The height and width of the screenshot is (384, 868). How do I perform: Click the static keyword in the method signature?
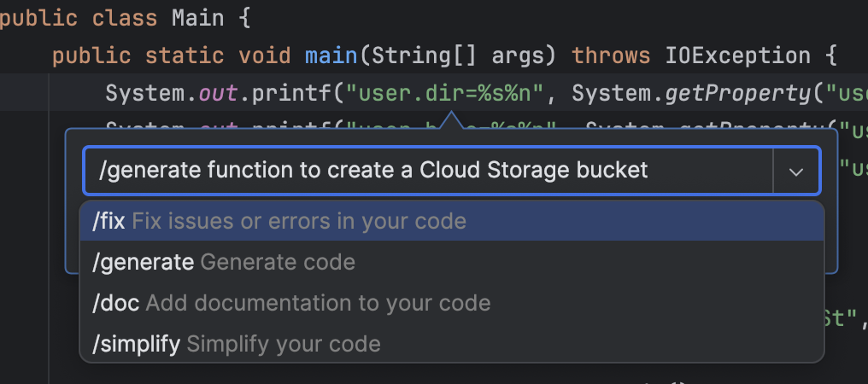click(185, 56)
